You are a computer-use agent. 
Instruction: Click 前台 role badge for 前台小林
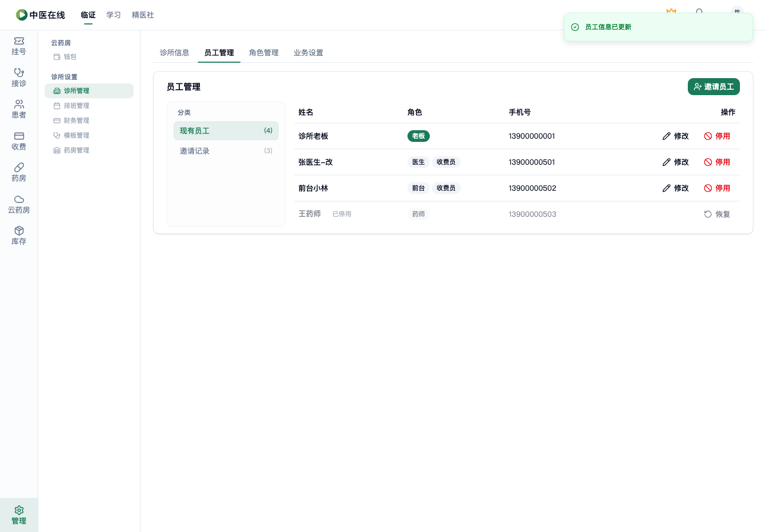[x=419, y=188]
